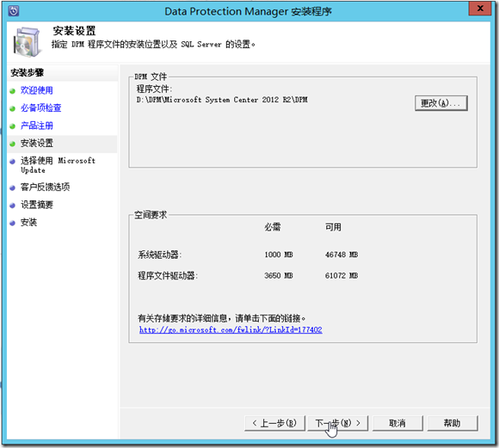
Task: Click the blue bullet beside 客户反馈选项
Action: pos(12,187)
